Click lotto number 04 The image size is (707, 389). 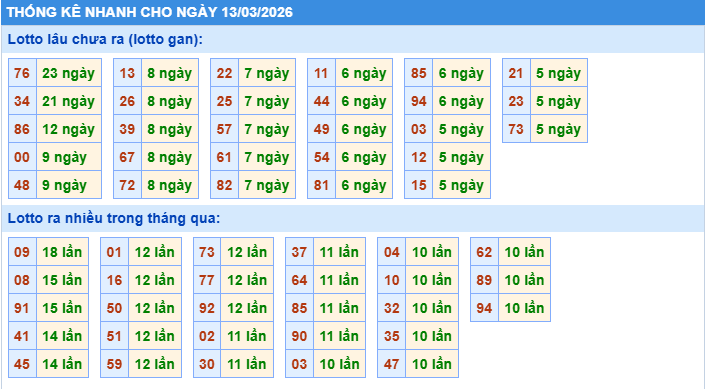(x=392, y=252)
